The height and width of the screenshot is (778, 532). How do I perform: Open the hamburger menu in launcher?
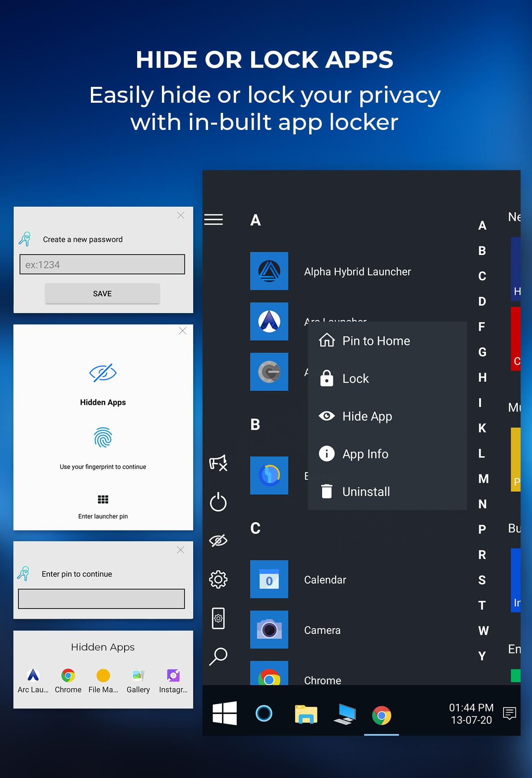[x=213, y=220]
